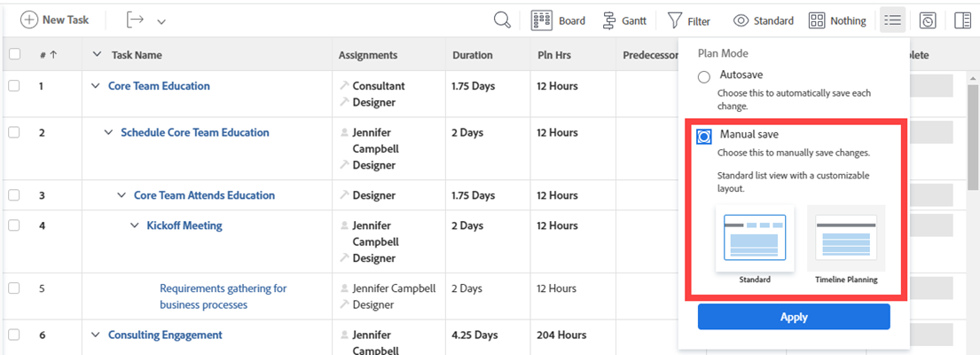This screenshot has height=355, width=980.
Task: Select the Manual save radio button
Action: (704, 136)
